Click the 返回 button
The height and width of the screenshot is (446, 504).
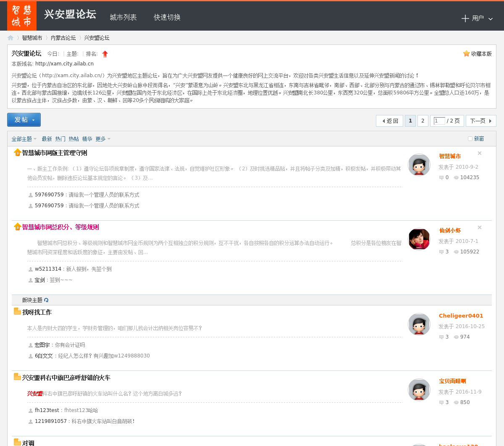click(x=390, y=121)
